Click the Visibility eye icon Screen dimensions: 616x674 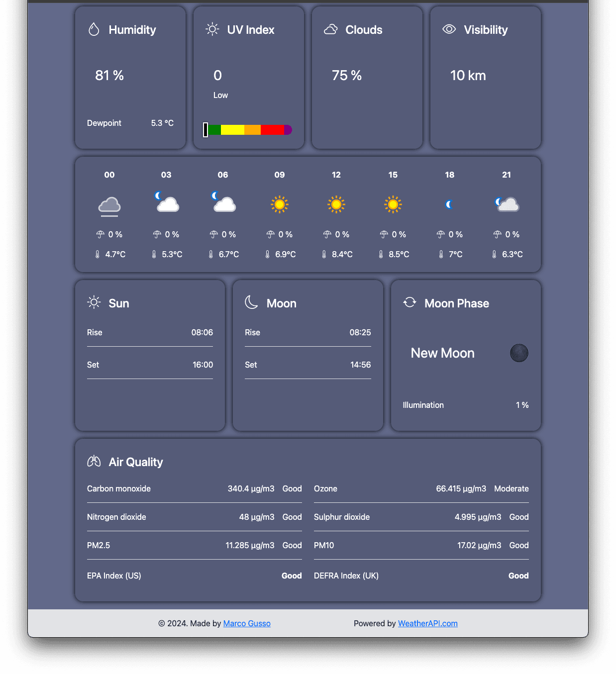click(x=448, y=29)
